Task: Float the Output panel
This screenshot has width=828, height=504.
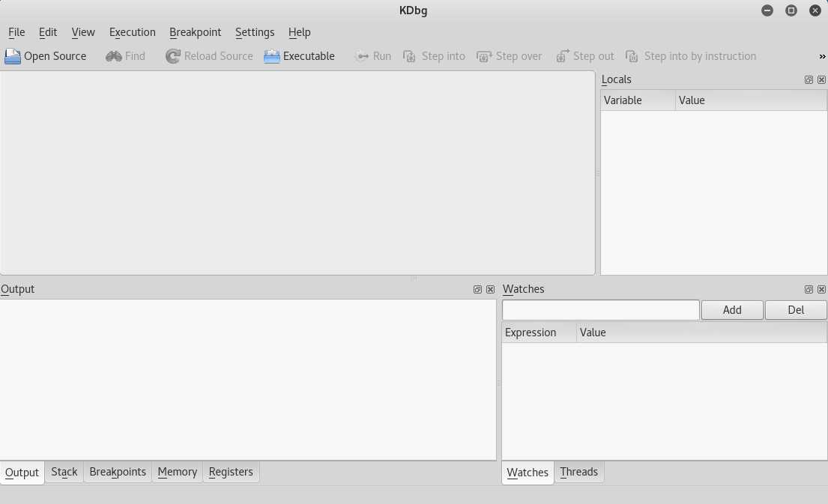Action: click(477, 289)
